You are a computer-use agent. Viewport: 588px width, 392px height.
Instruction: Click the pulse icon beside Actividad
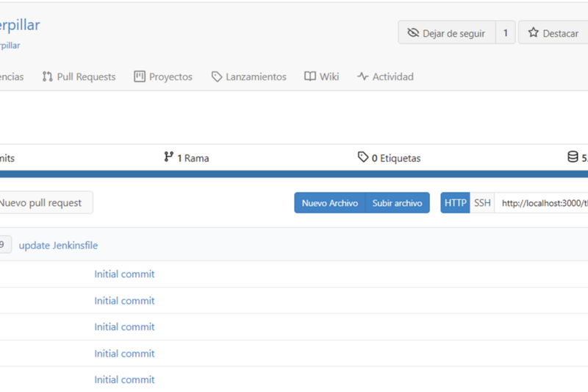(x=362, y=76)
